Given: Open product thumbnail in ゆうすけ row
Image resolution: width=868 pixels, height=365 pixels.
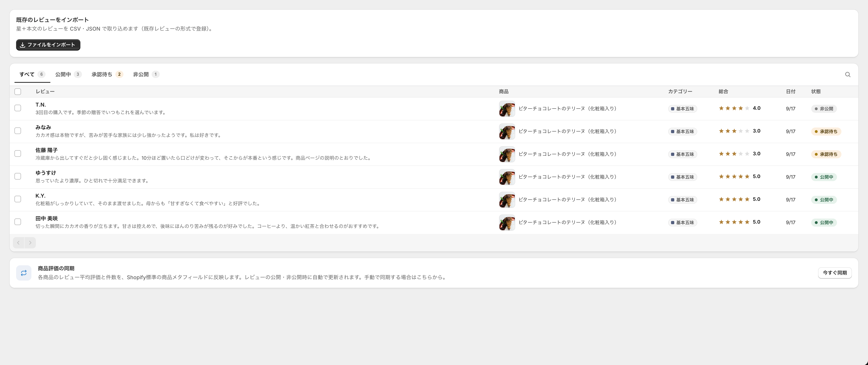Looking at the screenshot, I should click(507, 177).
